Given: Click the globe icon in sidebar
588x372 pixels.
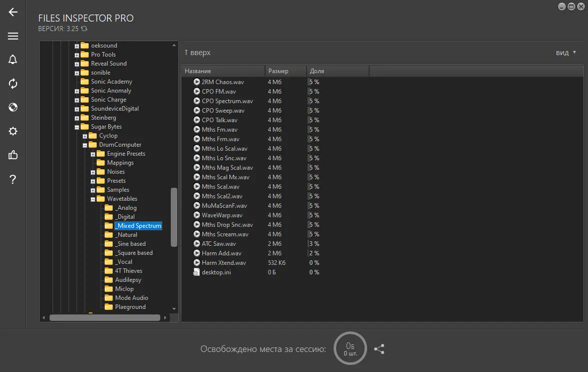Looking at the screenshot, I should (13, 107).
